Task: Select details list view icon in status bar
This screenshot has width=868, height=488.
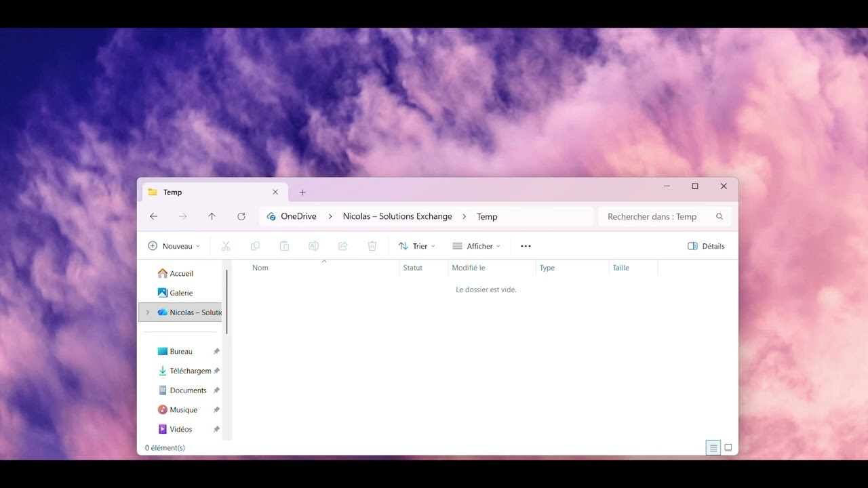Action: (x=713, y=447)
